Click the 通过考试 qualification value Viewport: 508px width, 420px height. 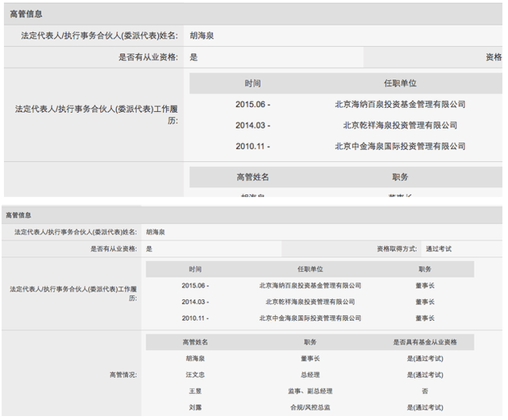[x=439, y=249]
